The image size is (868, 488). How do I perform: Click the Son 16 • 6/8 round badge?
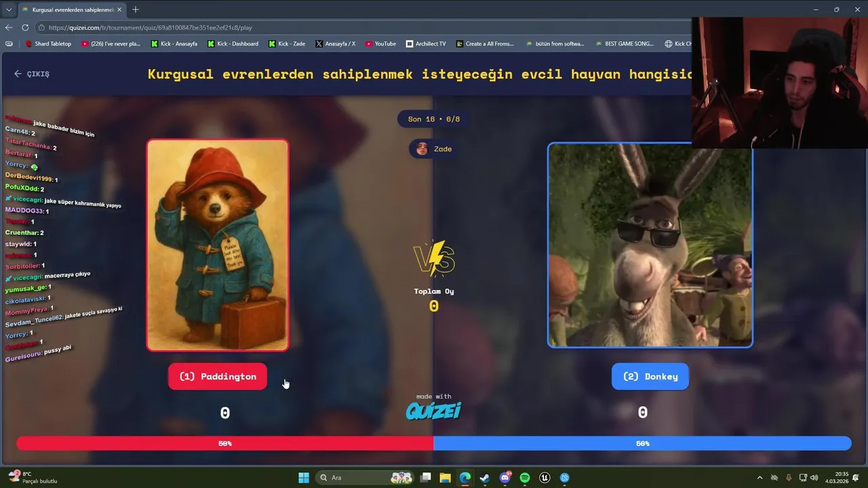434,119
